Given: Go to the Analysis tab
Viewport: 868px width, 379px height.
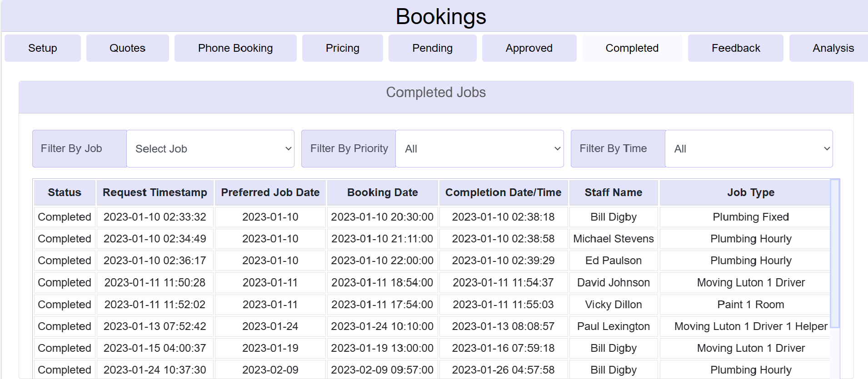Looking at the screenshot, I should click(x=829, y=48).
